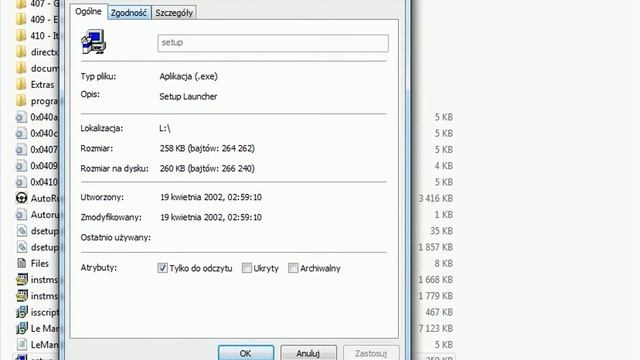Select the isscript installer icon

22,312
